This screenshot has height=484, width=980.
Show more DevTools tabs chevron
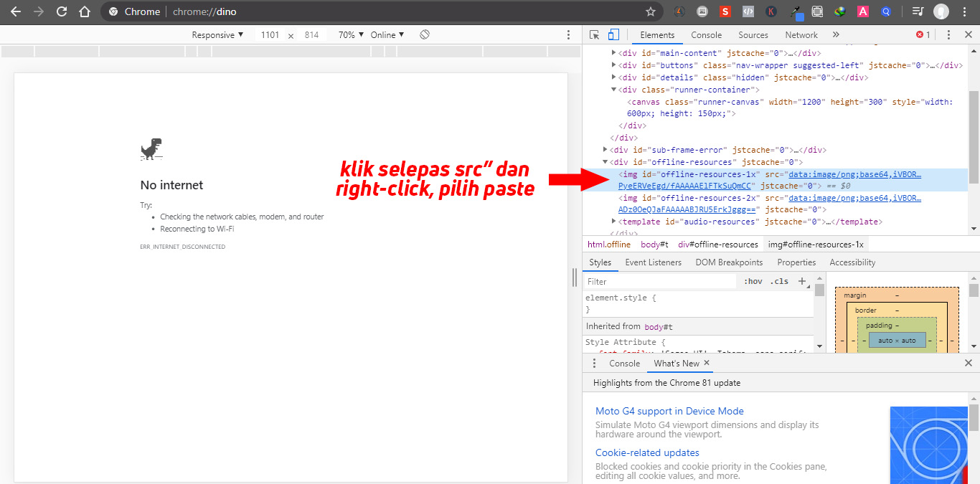[836, 34]
